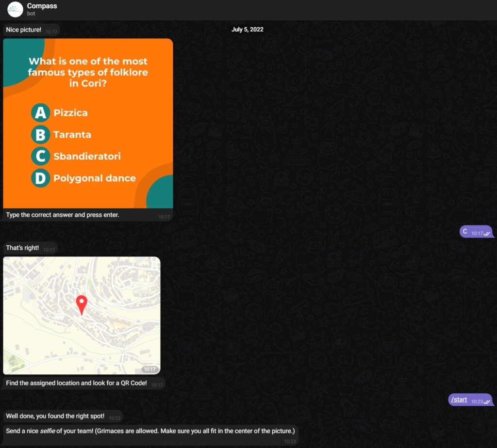Select the "Nice picture!" message bubble
The height and width of the screenshot is (448, 497).
click(24, 30)
